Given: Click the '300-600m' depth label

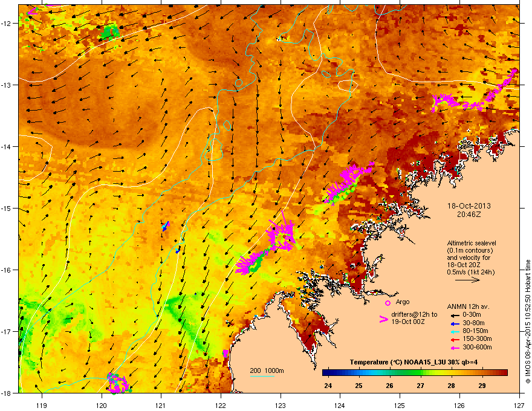Looking at the screenshot, I should 477,347.
